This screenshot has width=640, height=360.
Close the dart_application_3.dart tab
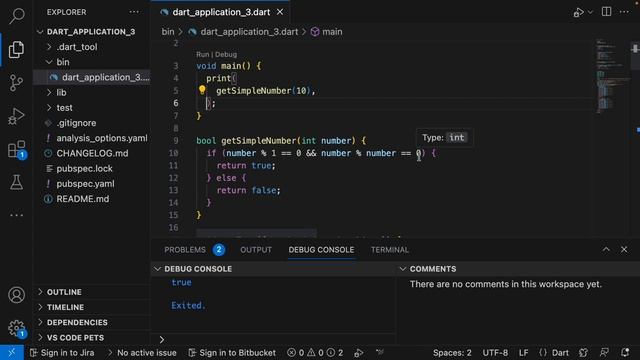tap(280, 12)
